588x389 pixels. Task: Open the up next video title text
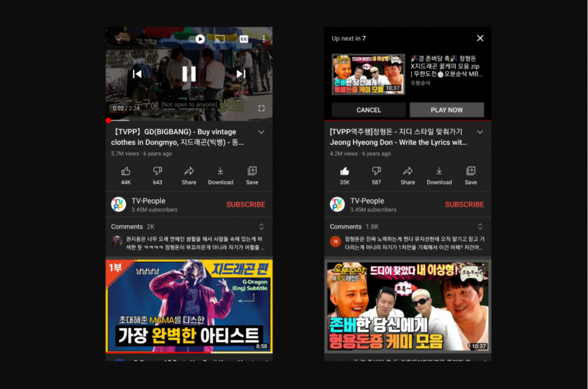click(x=446, y=66)
